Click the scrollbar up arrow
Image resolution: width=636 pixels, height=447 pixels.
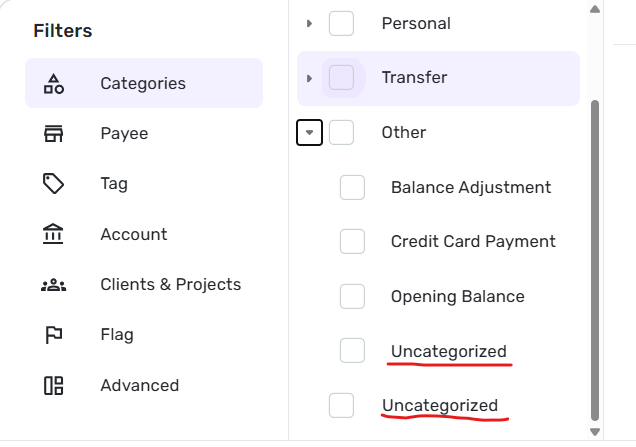click(595, 9)
